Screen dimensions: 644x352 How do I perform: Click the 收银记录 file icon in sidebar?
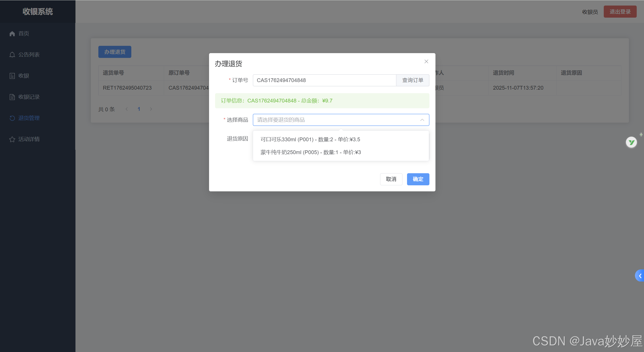(12, 97)
